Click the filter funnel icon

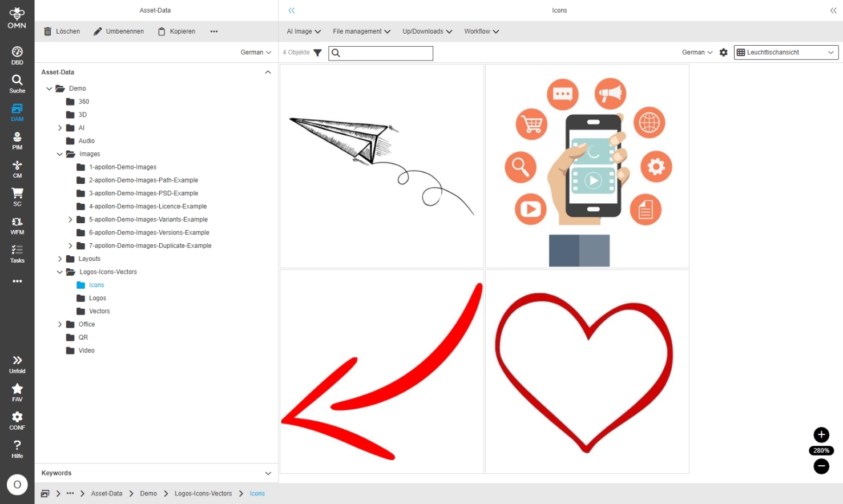pos(318,53)
